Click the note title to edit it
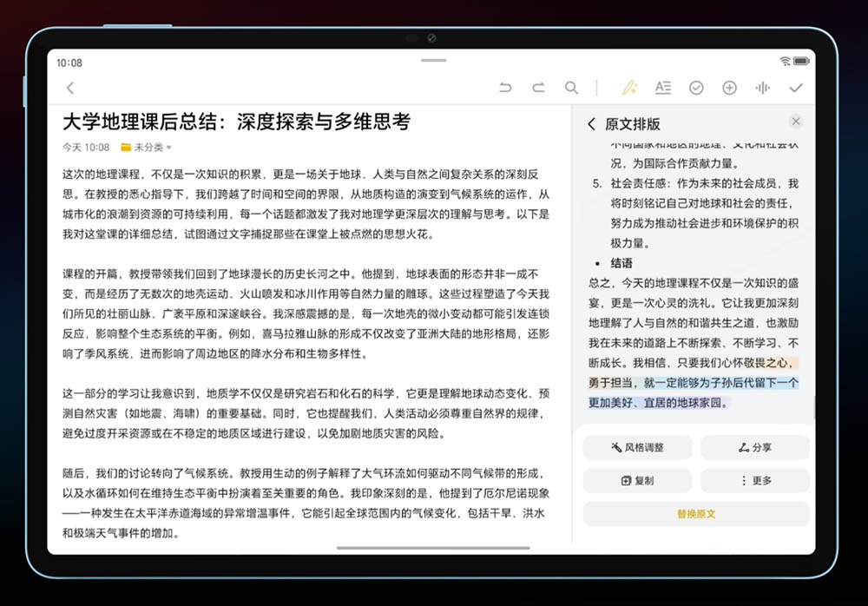This screenshot has height=606, width=868. click(x=236, y=122)
